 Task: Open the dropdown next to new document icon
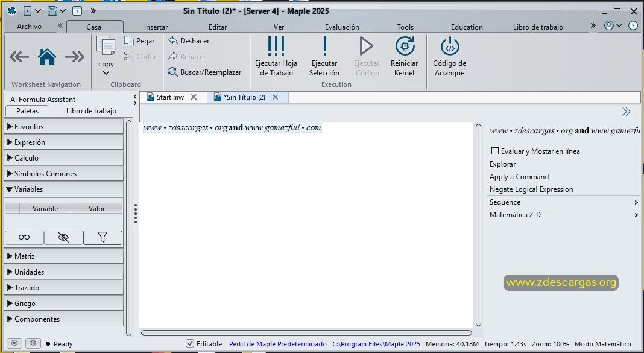pos(38,11)
